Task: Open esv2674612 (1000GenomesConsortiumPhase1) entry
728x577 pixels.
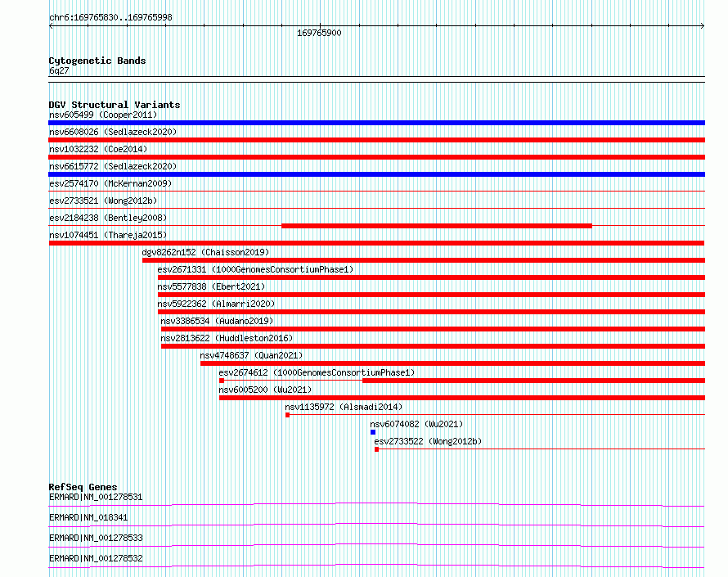Action: [317, 372]
